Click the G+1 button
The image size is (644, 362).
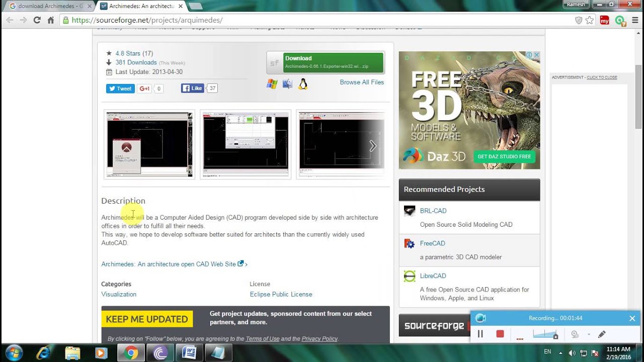click(144, 88)
